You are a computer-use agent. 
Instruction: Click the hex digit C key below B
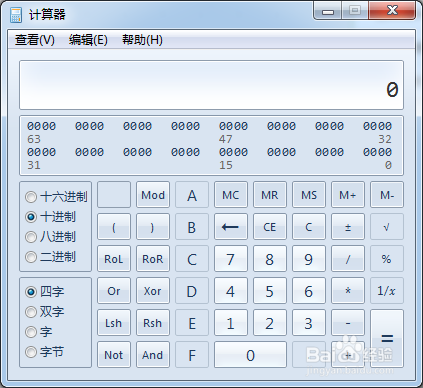(x=192, y=259)
